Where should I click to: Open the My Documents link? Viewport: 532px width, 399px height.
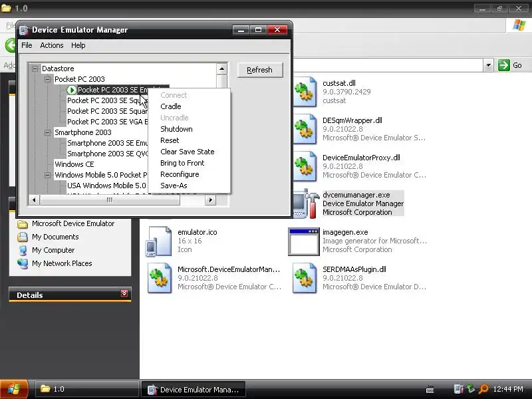click(55, 237)
